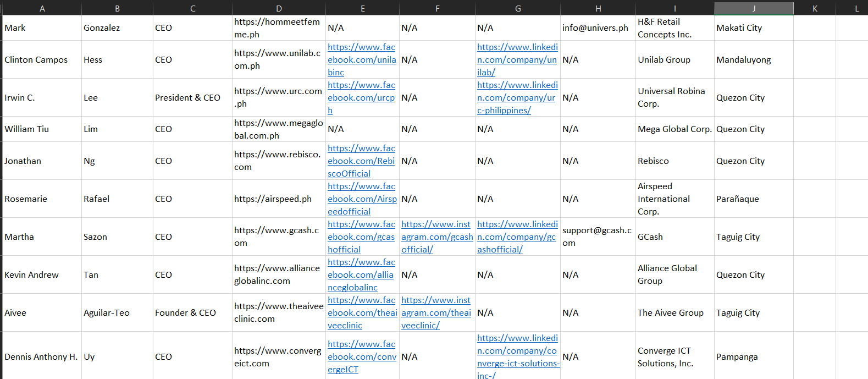Select column A header
The image size is (868, 379).
tap(42, 8)
